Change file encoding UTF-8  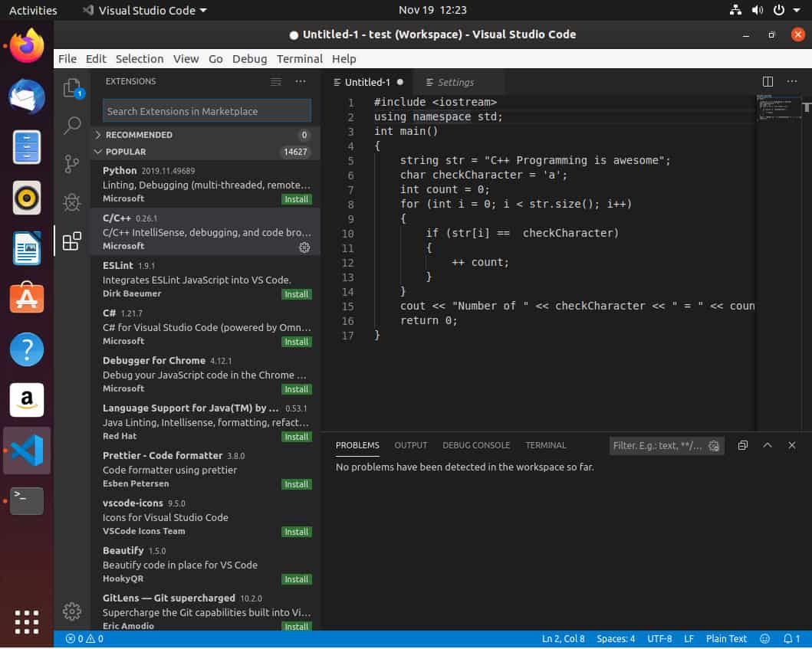[659, 638]
